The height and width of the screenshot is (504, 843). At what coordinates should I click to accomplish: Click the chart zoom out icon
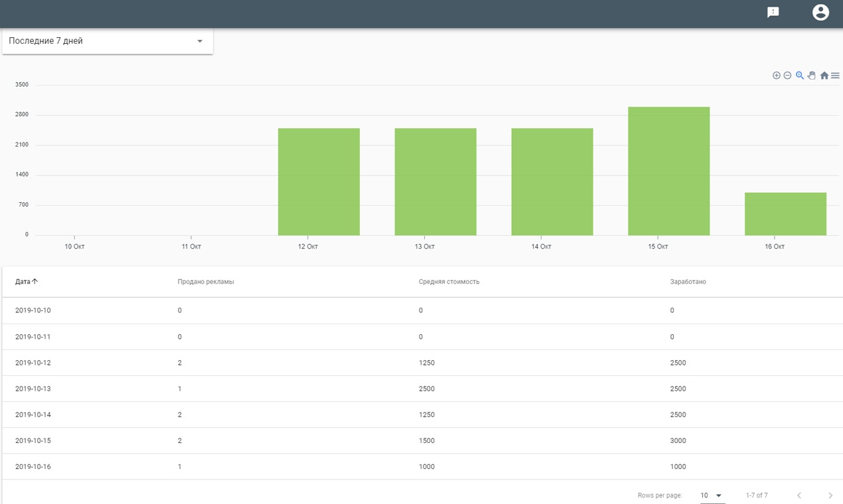coord(787,76)
